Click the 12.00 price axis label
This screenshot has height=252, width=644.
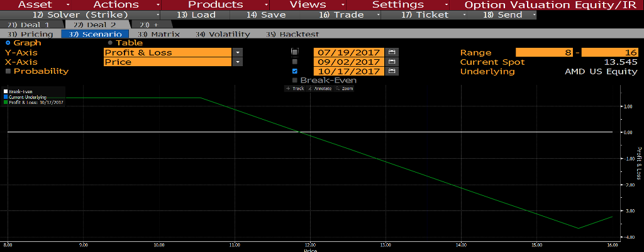point(310,244)
